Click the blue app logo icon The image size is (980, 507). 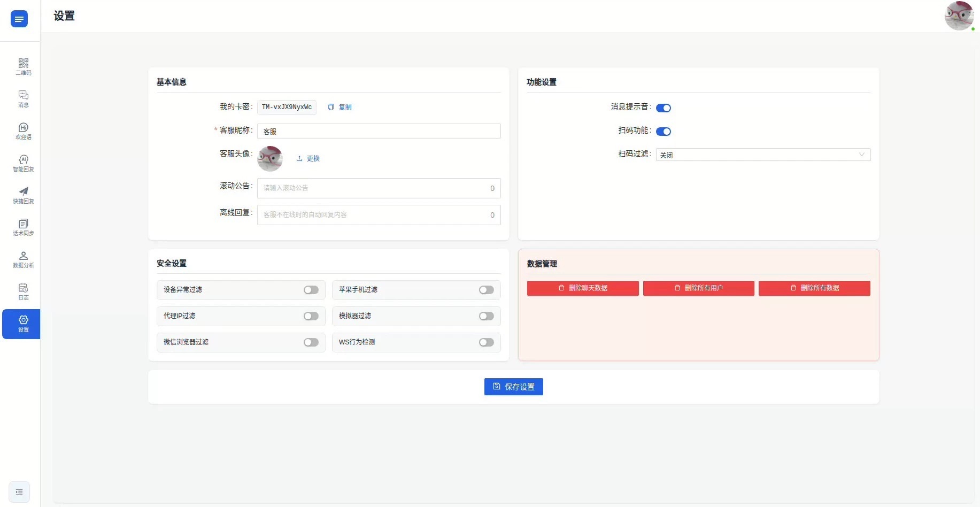pos(19,19)
